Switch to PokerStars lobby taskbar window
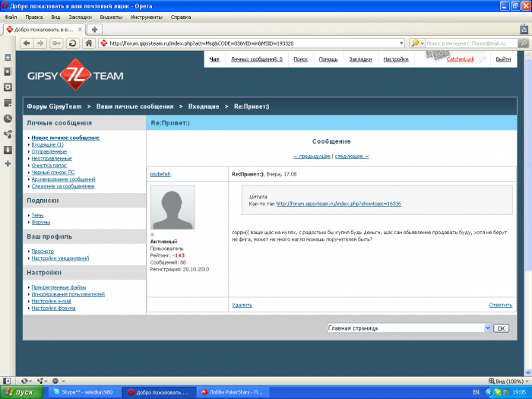 tap(233, 392)
